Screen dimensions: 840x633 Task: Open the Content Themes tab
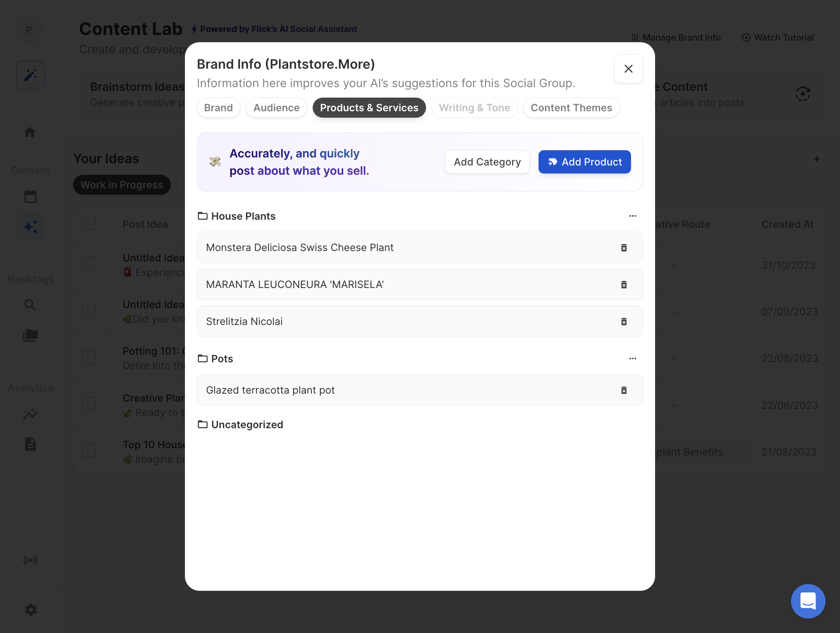pos(571,108)
